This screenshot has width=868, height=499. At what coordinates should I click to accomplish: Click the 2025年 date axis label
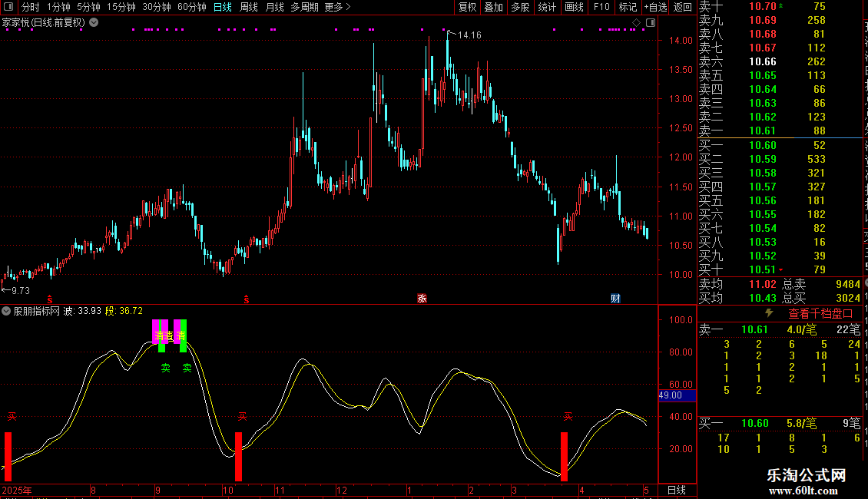tap(17, 490)
